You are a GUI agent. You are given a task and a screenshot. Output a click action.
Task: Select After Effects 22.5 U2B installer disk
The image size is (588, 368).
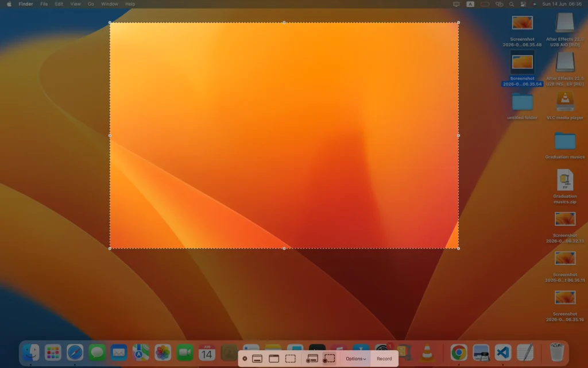pyautogui.click(x=565, y=70)
